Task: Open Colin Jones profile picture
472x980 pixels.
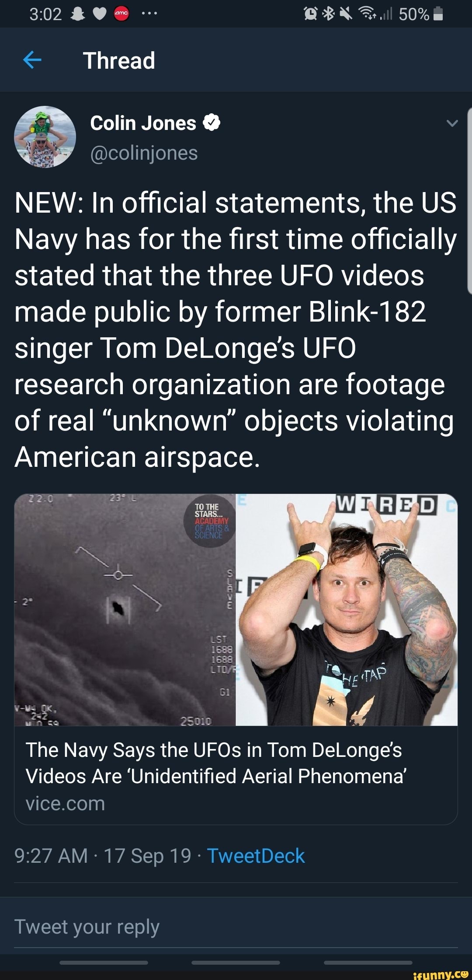Action: point(45,137)
